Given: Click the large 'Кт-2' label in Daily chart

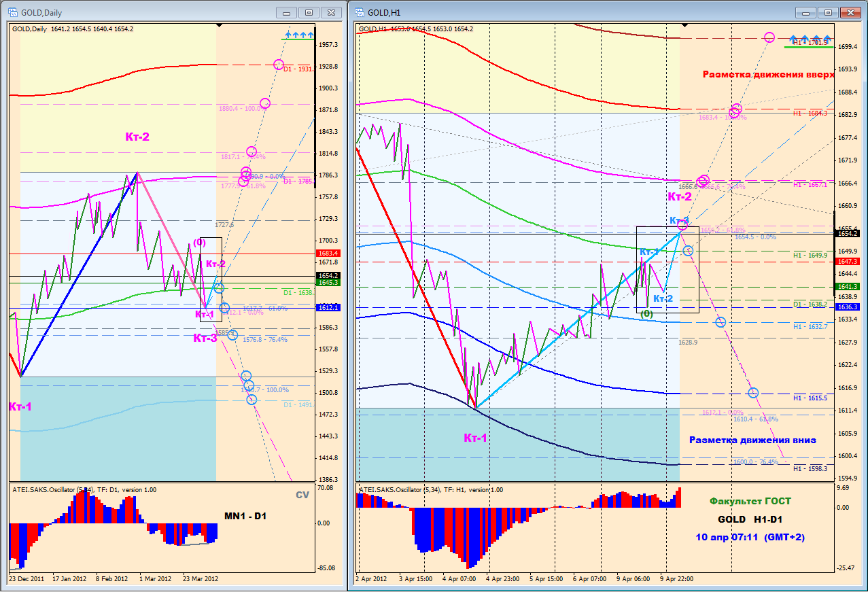Looking at the screenshot, I should [x=137, y=137].
